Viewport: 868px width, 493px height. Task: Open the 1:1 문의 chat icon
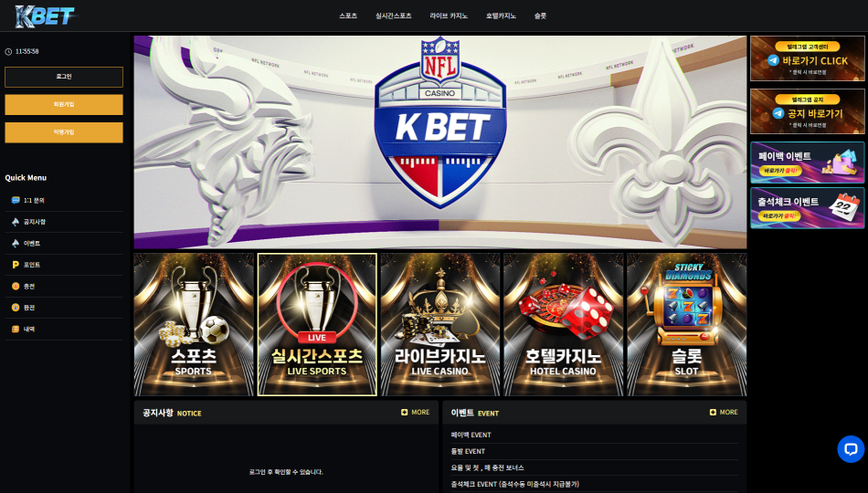pos(16,200)
